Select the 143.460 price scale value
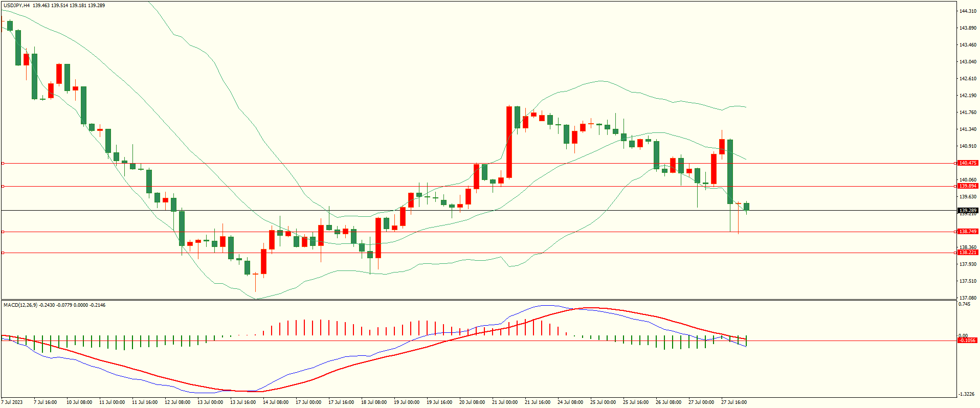The image size is (980, 408). (x=968, y=45)
